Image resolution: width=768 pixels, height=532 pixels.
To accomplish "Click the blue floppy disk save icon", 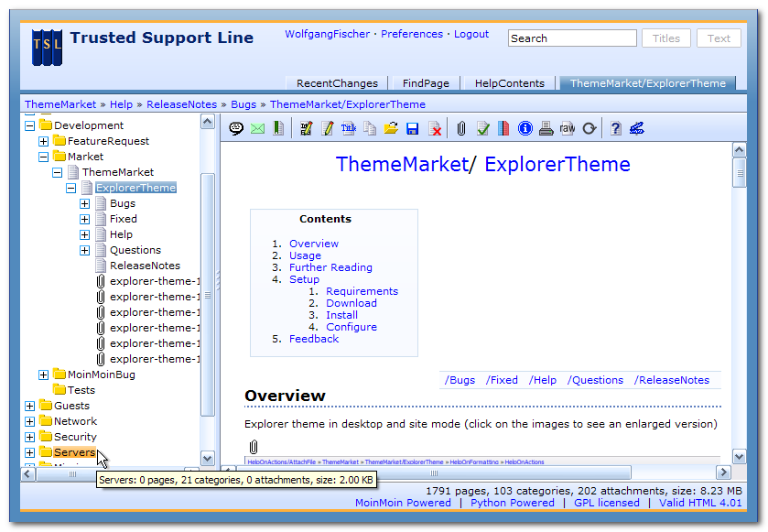I will coord(413,128).
